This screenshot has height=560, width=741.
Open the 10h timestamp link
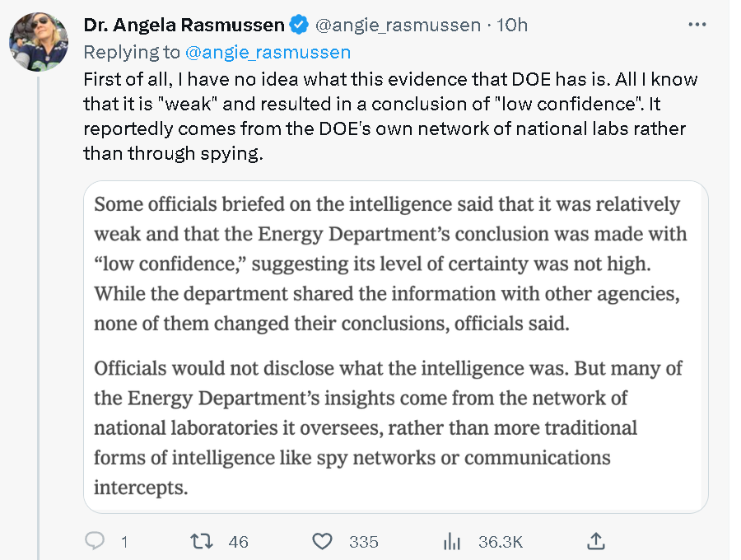click(512, 25)
